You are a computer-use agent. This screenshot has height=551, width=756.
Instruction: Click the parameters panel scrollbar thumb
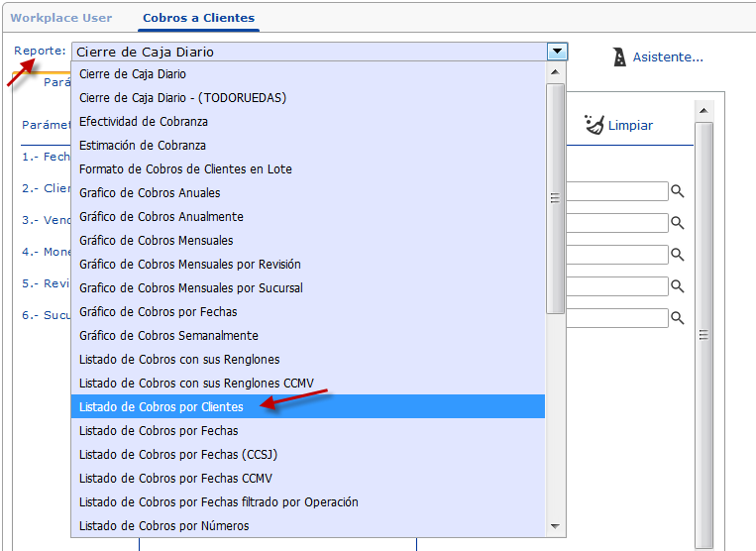click(703, 335)
